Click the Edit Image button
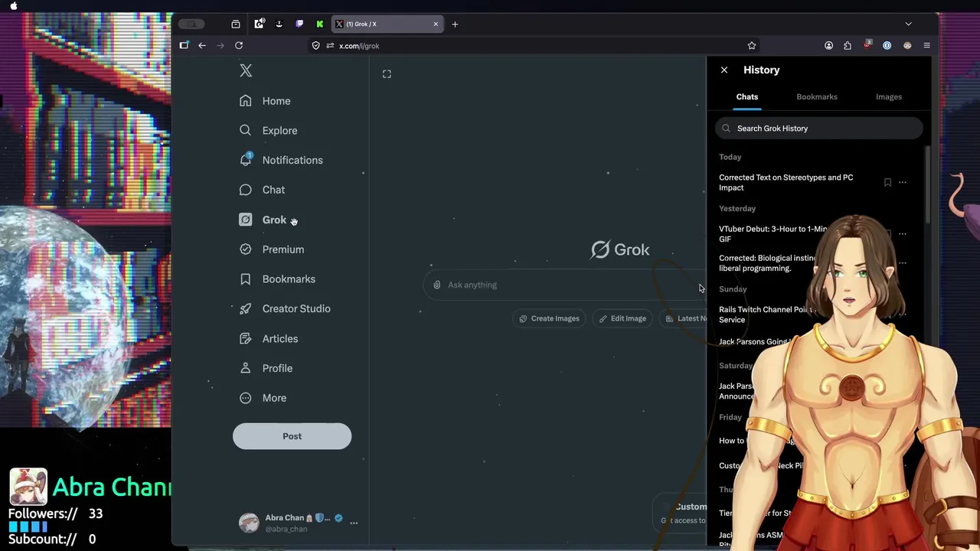This screenshot has height=551, width=980. tap(622, 318)
